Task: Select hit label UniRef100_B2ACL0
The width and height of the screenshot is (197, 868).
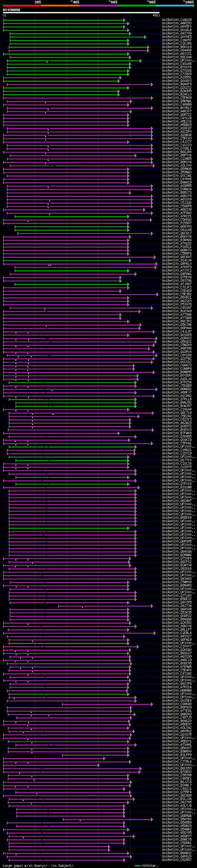Action: click(x=177, y=94)
